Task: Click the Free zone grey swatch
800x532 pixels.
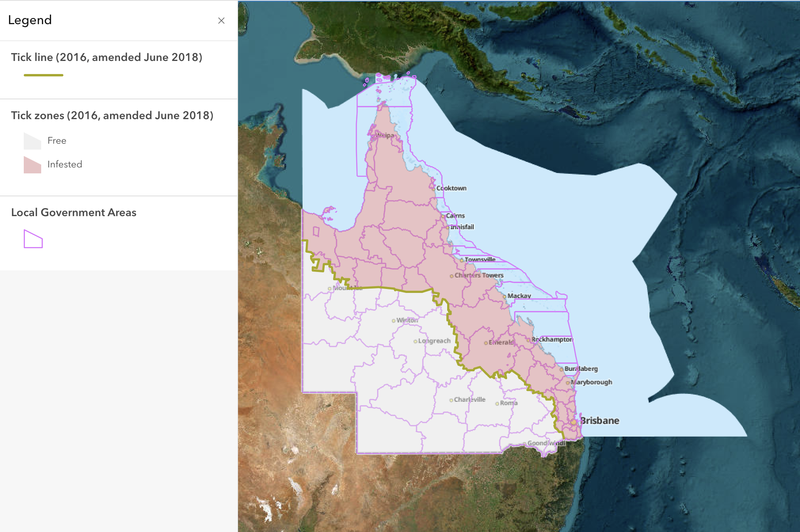Action: click(32, 141)
